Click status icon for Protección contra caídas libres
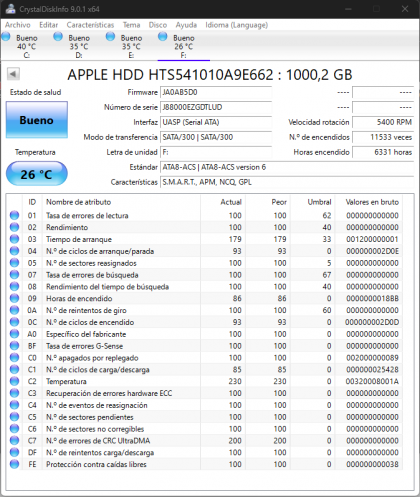 14,464
